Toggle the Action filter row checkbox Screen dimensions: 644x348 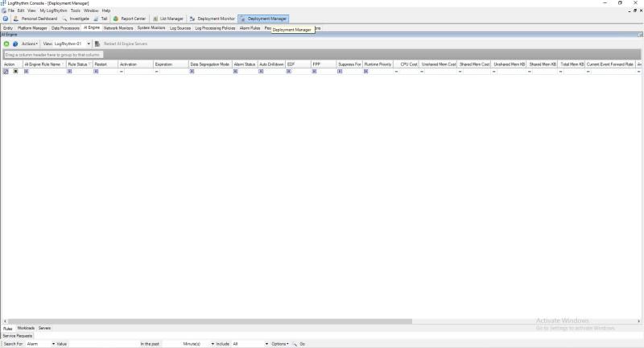point(6,71)
